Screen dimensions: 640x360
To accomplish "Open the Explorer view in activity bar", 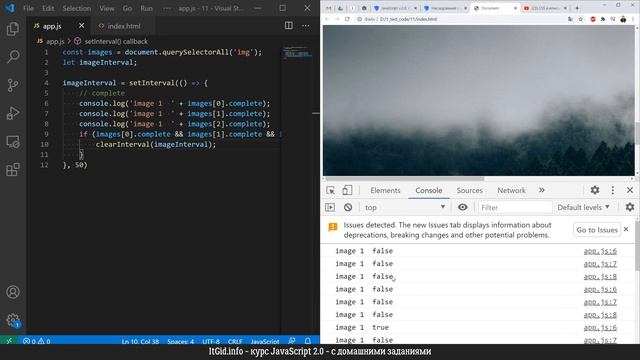I will (13, 29).
